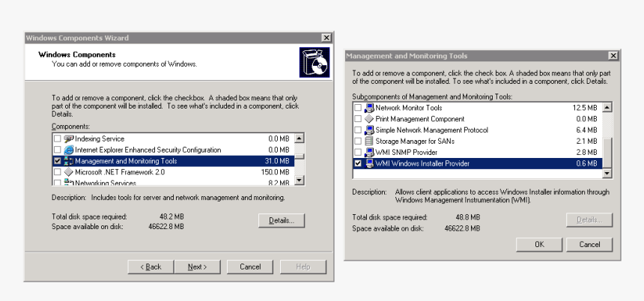Viewport: 644px width, 301px height.
Task: Click the Internet Explorer Enhanced Security icon
Action: click(69, 150)
